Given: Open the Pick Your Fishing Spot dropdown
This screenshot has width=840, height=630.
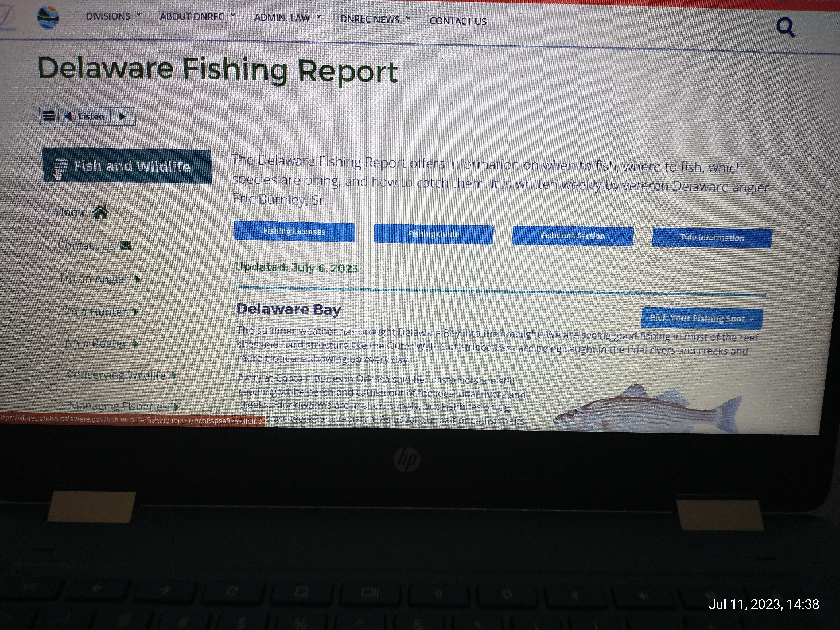Looking at the screenshot, I should (x=702, y=318).
